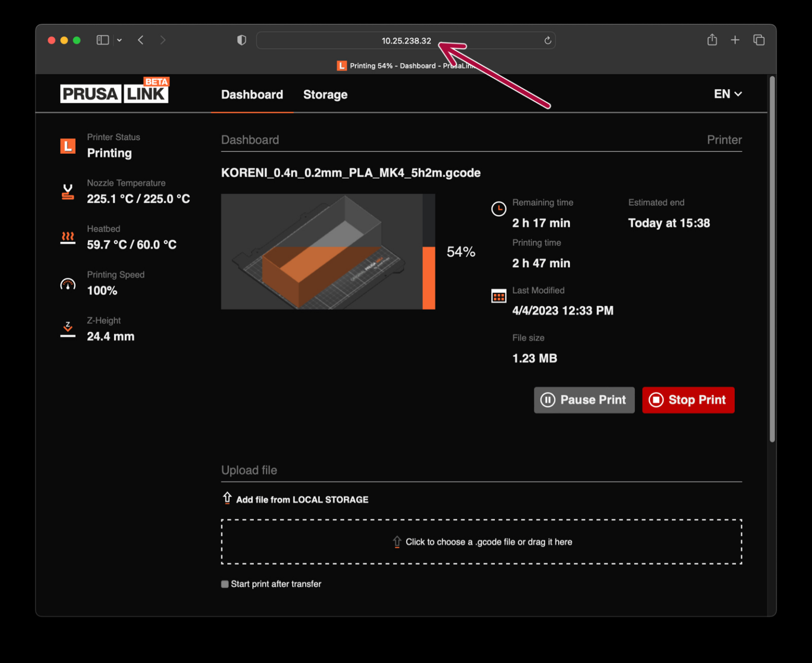Viewport: 812px width, 663px height.
Task: Click the printing speed gauge icon
Action: 68,283
